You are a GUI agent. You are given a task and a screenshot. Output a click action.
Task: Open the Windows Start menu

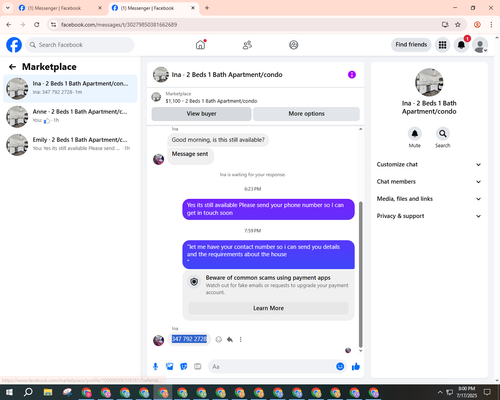pyautogui.click(x=9, y=392)
